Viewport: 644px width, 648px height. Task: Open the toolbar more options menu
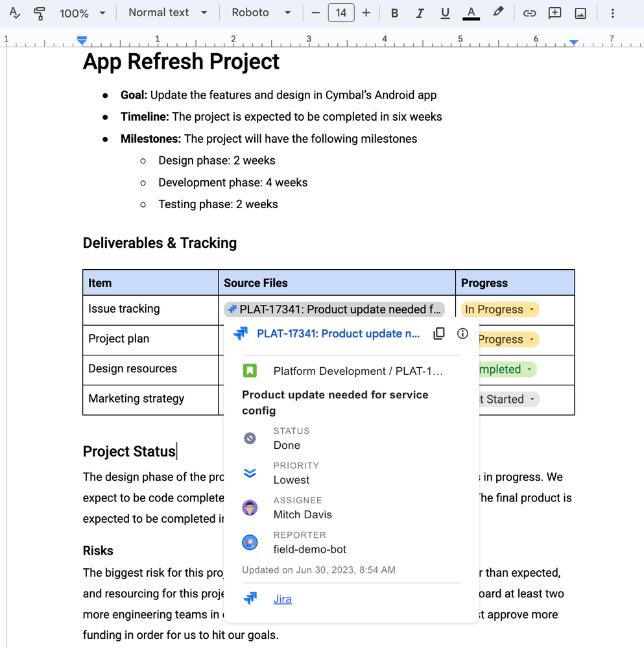[x=613, y=13]
